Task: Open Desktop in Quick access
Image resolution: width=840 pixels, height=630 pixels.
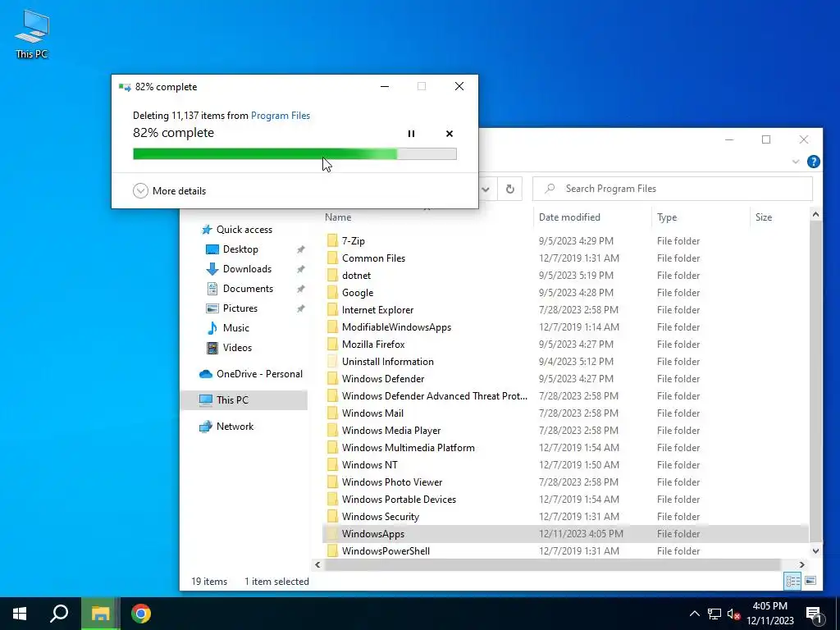Action: (240, 249)
